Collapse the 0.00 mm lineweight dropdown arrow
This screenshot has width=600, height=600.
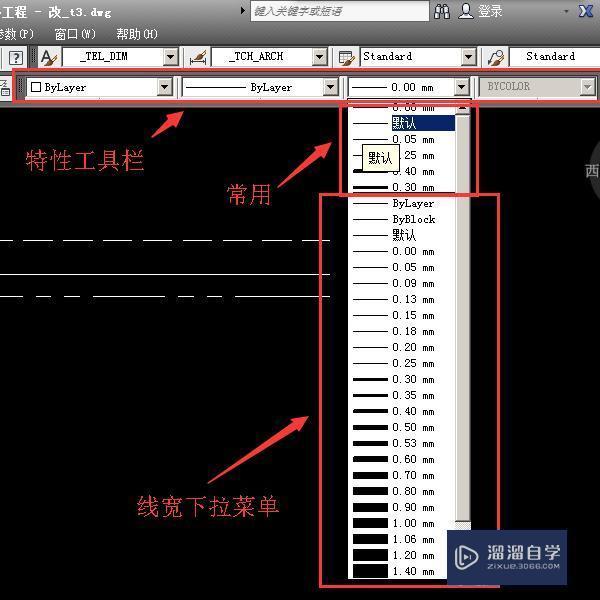(461, 87)
